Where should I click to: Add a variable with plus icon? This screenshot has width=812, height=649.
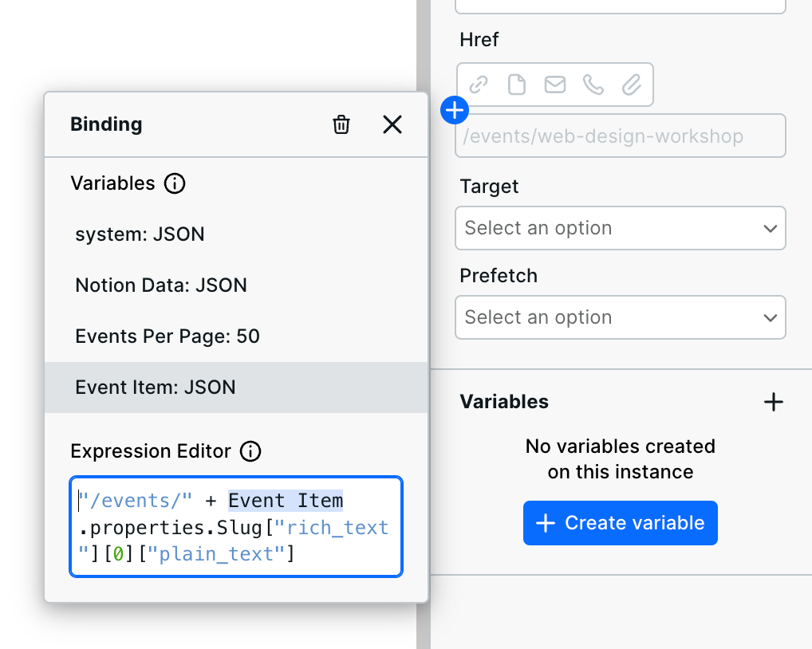tap(773, 402)
